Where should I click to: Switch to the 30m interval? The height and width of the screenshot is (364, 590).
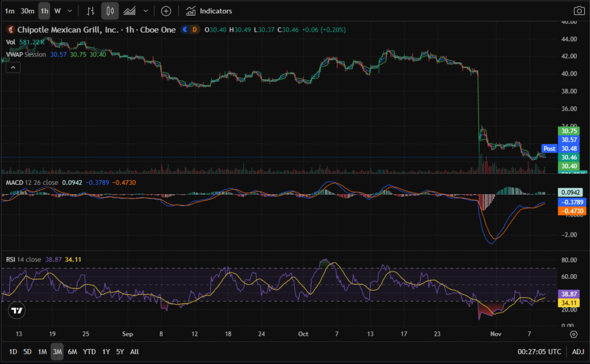(27, 11)
